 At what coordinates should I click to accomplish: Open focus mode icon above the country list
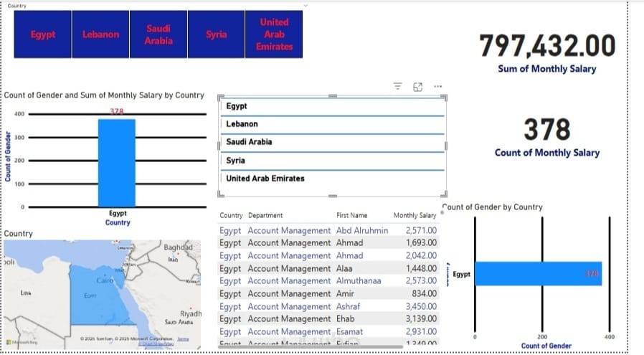417,87
